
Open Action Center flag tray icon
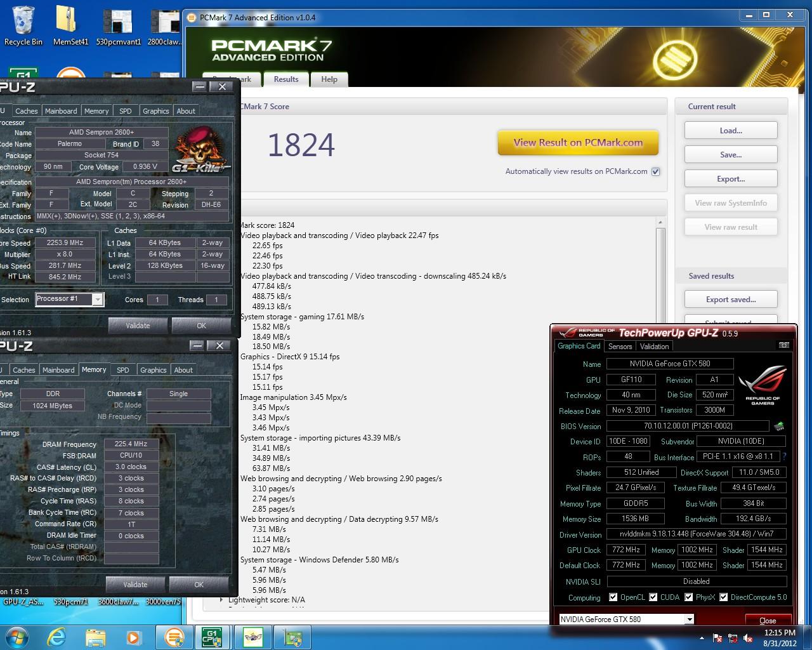click(717, 638)
